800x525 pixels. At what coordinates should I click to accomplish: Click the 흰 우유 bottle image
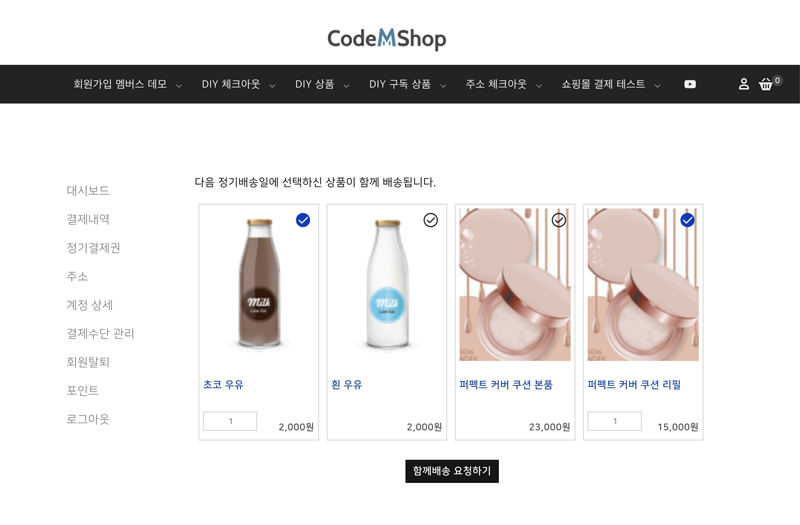coord(387,285)
